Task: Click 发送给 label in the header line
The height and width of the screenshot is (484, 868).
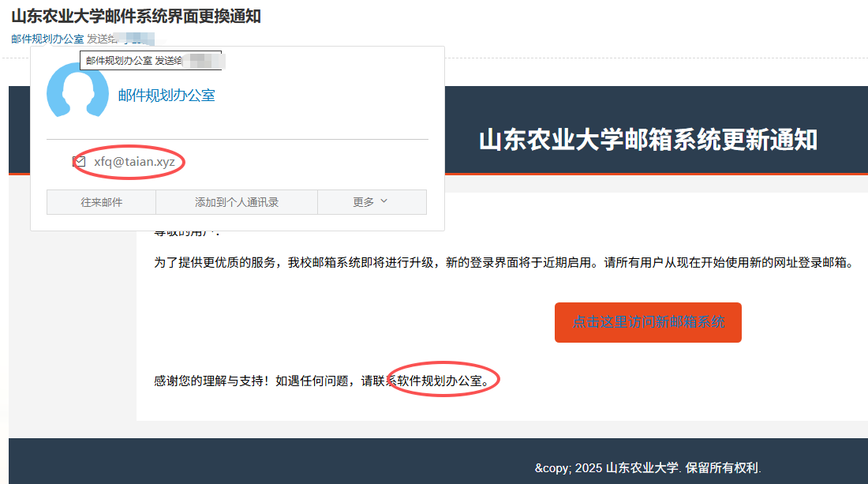Action: [x=98, y=38]
